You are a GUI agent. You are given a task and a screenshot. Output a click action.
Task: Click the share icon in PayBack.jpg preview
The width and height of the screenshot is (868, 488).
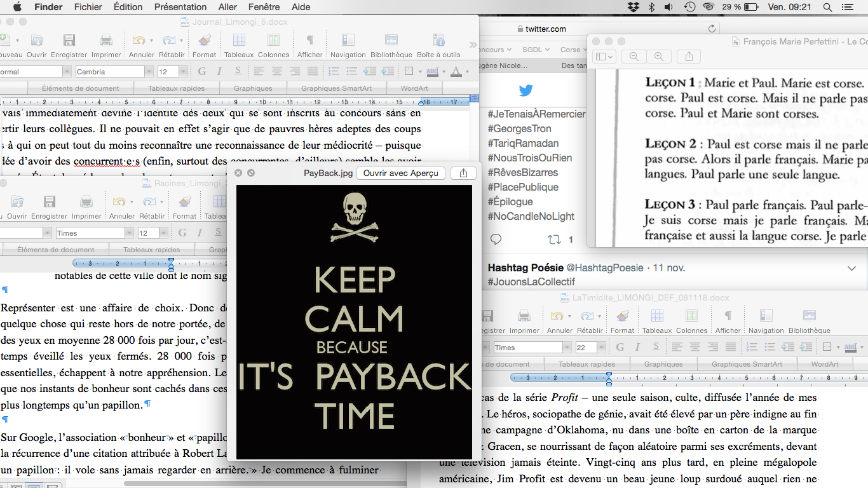coord(463,173)
